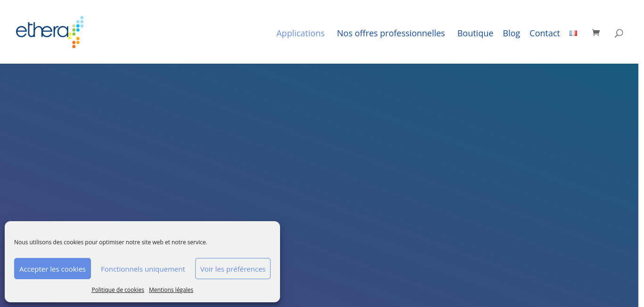The image size is (644, 307).
Task: Open the Blog link in header
Action: [x=511, y=33]
